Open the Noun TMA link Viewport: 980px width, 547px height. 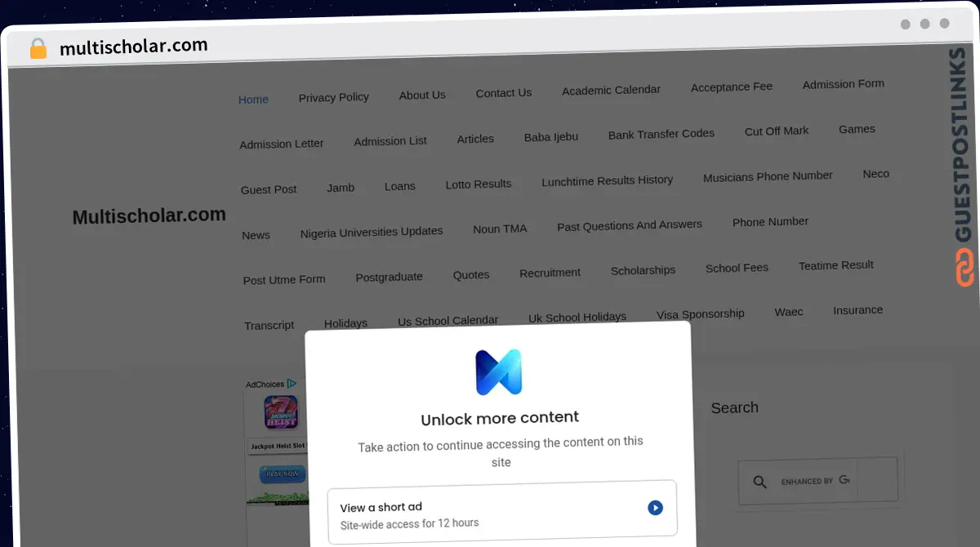click(500, 229)
